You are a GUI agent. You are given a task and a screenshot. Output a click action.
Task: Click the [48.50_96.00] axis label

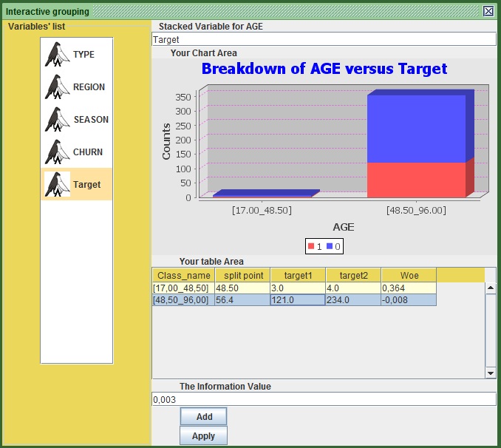click(416, 211)
